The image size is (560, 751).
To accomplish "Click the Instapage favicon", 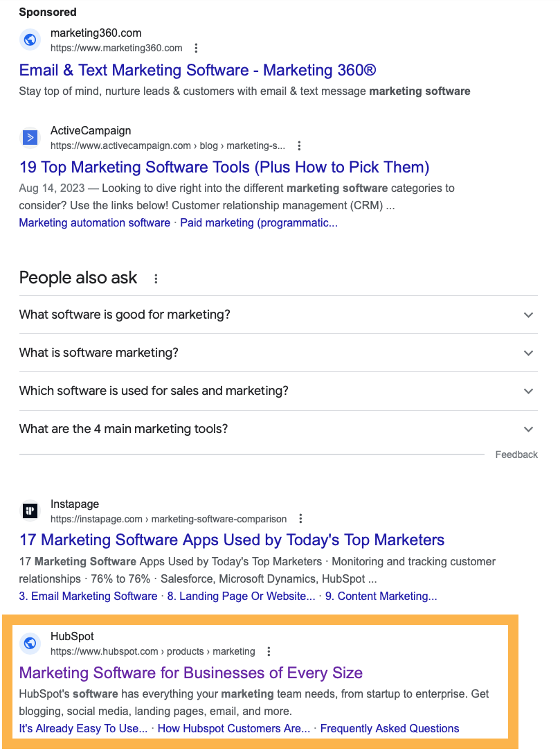I will (x=30, y=511).
